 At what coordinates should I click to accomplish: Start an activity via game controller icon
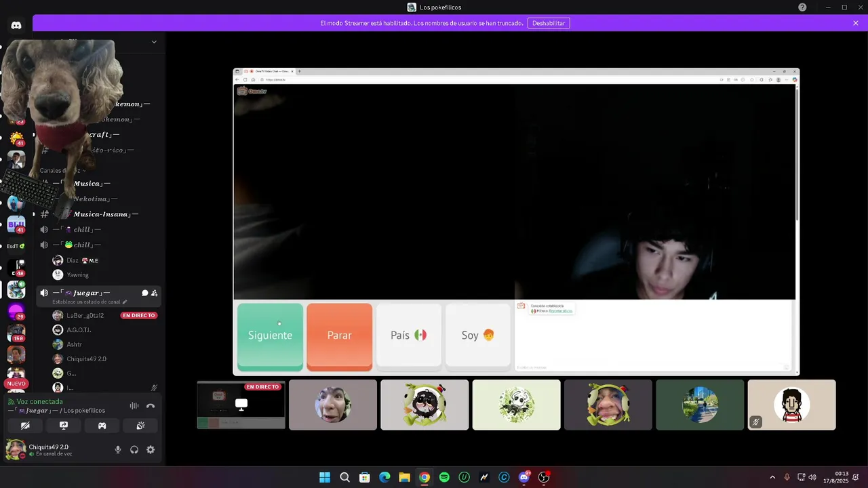point(102,426)
